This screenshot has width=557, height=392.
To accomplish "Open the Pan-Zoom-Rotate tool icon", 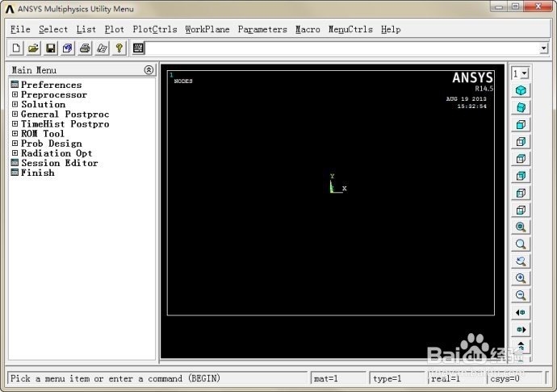I will click(68, 48).
